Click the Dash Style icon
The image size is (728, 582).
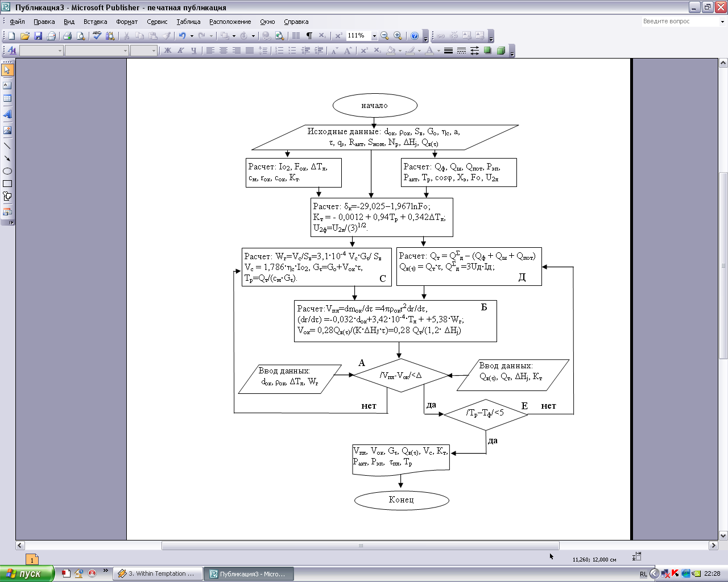pyautogui.click(x=461, y=51)
